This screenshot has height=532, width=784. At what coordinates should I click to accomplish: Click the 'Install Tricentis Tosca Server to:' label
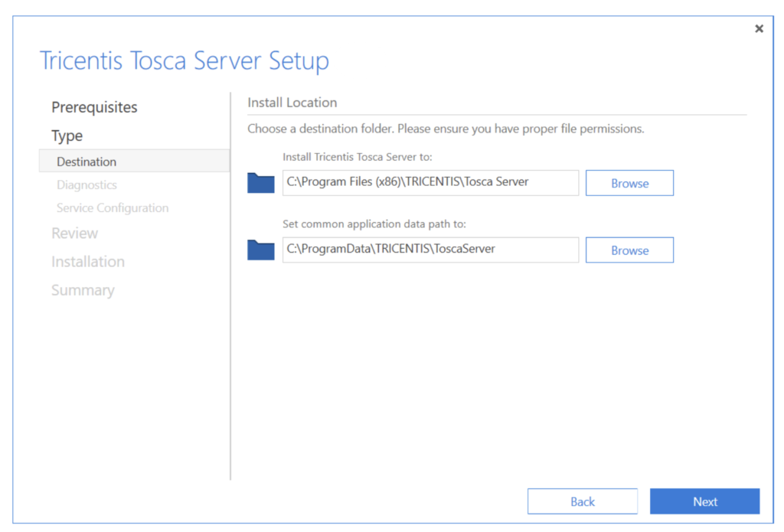point(358,156)
